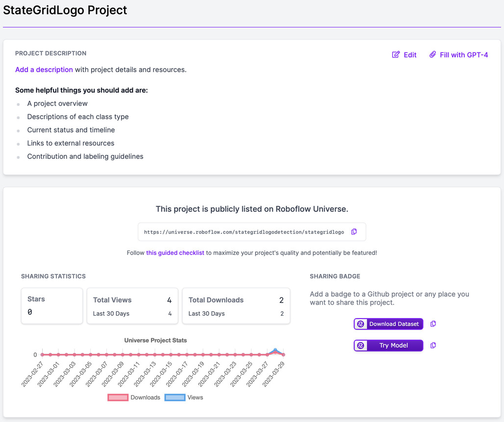504x422 pixels.
Task: Copy the Download Dataset badge code
Action: pos(433,324)
